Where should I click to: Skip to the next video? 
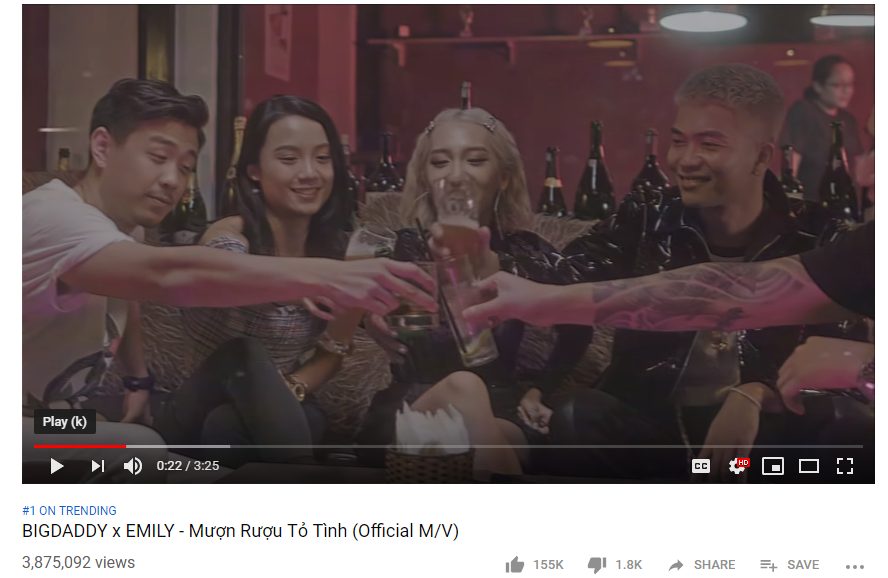click(97, 466)
